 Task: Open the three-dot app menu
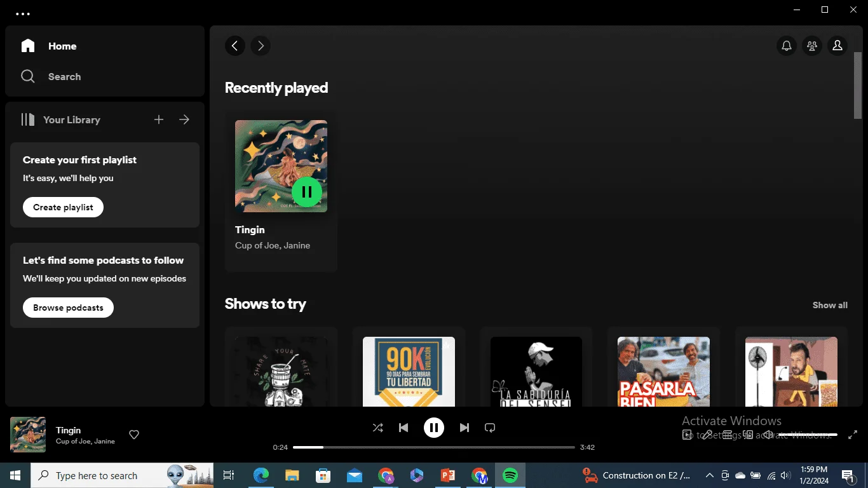[23, 13]
